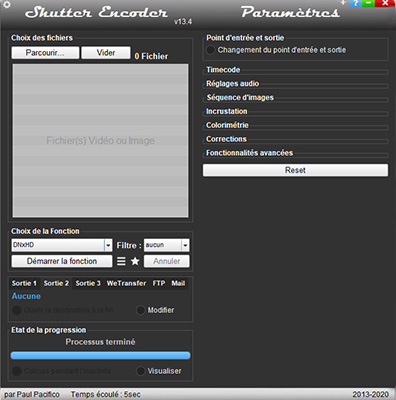The width and height of the screenshot is (396, 400).
Task: Click the v13.4 version label
Action: click(x=183, y=22)
